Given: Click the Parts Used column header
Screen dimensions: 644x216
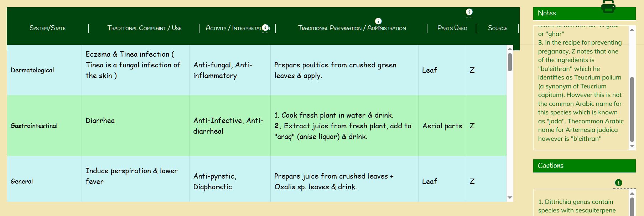Looking at the screenshot, I should click(x=452, y=28).
